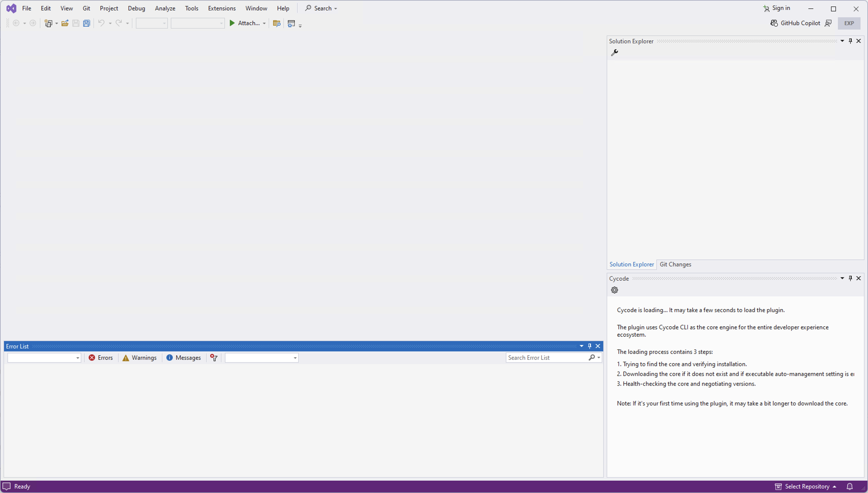Click the Solution Explorer wrench icon
This screenshot has width=868, height=493.
[615, 53]
